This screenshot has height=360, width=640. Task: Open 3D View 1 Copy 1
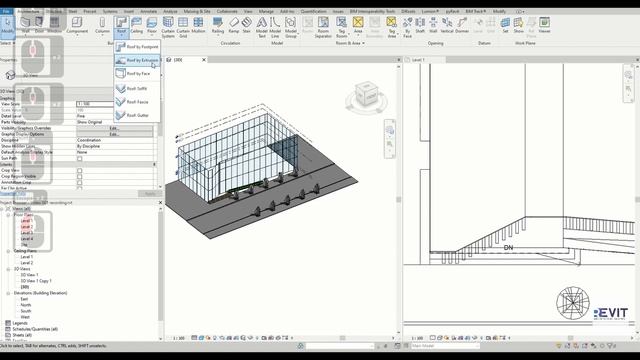pos(36,281)
